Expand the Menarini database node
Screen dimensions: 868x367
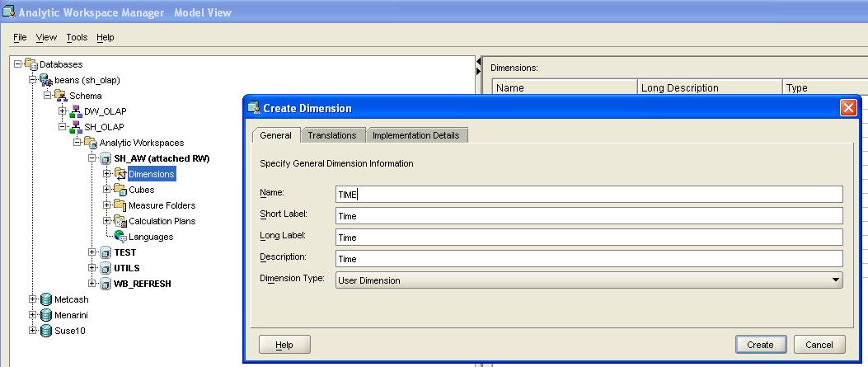coord(33,315)
